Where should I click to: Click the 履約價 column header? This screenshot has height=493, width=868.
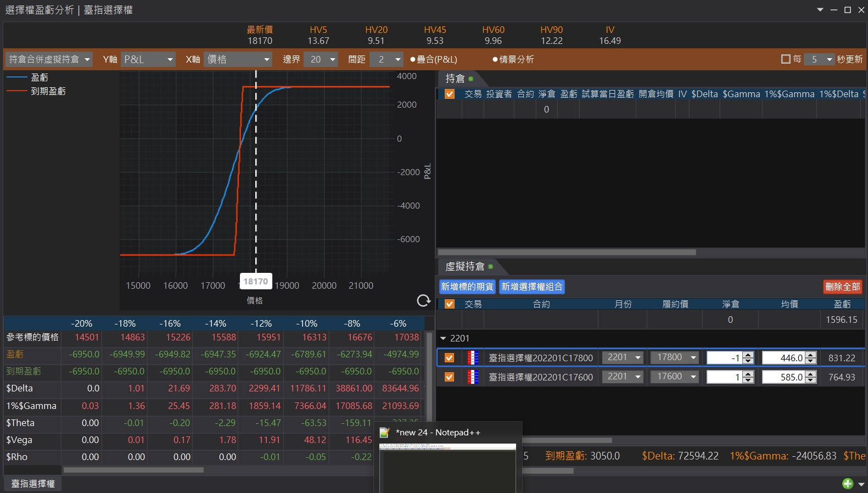tap(675, 304)
